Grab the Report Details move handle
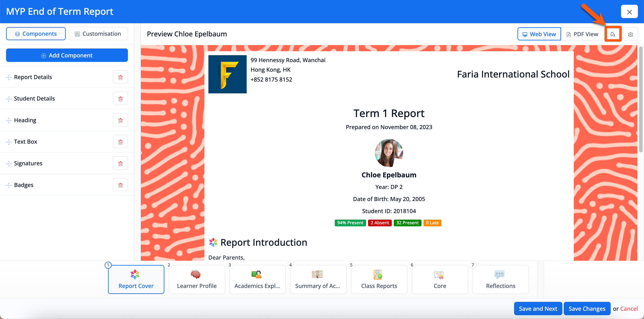Image resolution: width=644 pixels, height=319 pixels. [9, 77]
